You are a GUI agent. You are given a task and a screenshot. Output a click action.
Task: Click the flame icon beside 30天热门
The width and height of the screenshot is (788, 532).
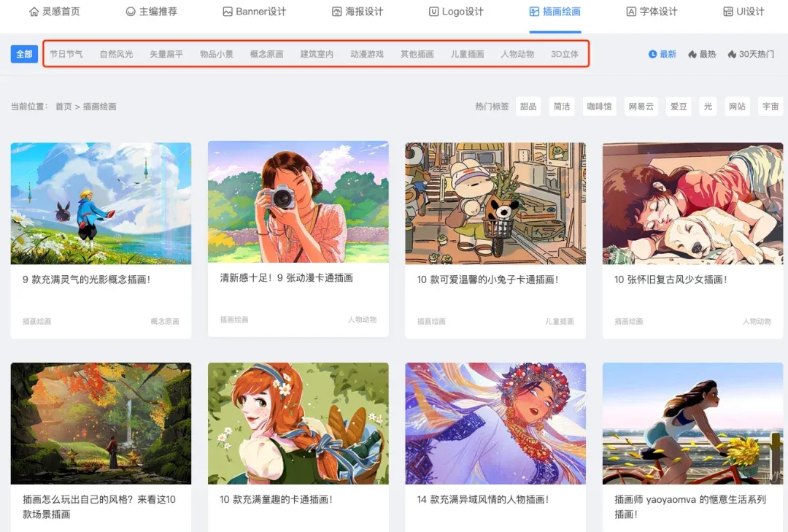732,54
